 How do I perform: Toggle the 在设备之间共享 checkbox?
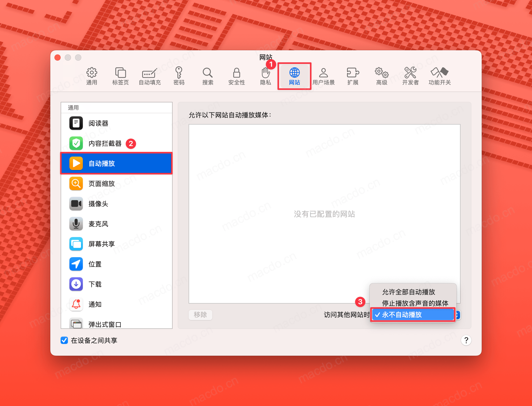point(64,340)
